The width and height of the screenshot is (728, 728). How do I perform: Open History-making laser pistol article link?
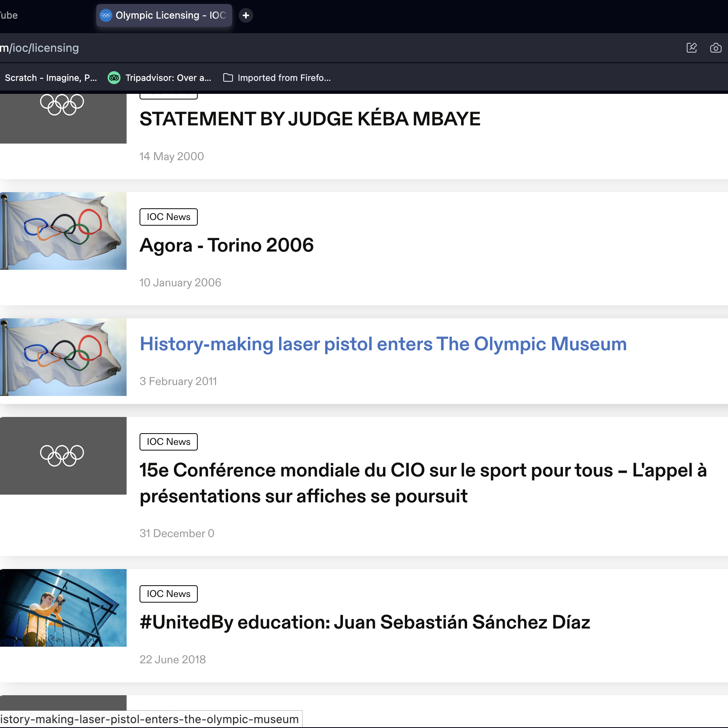pyautogui.click(x=383, y=344)
